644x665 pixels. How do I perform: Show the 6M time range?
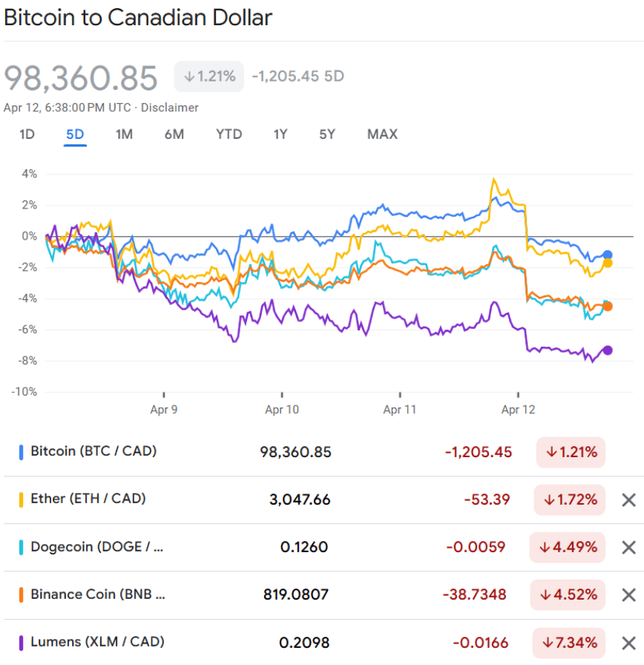(174, 134)
